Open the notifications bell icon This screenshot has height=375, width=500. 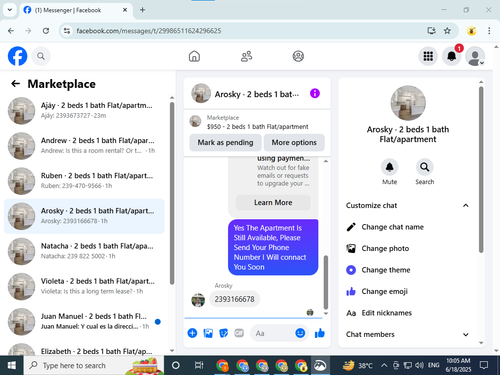pyautogui.click(x=452, y=56)
